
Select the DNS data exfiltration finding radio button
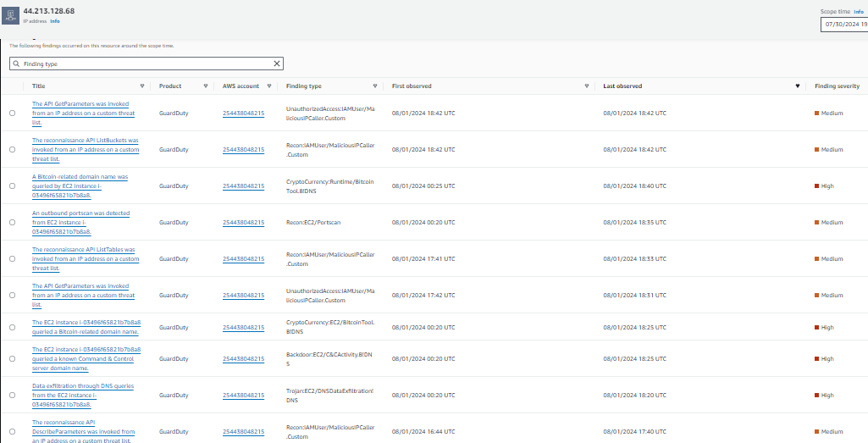pyautogui.click(x=12, y=396)
